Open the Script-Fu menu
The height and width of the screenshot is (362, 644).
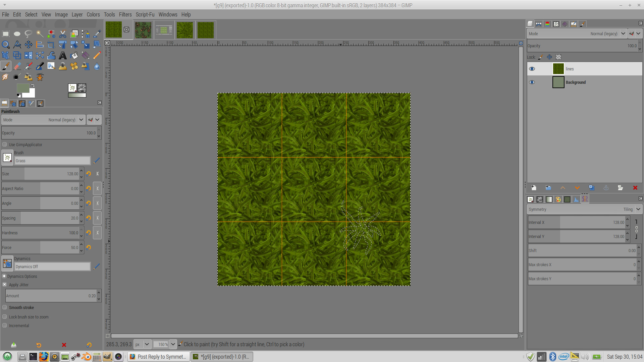pos(145,15)
